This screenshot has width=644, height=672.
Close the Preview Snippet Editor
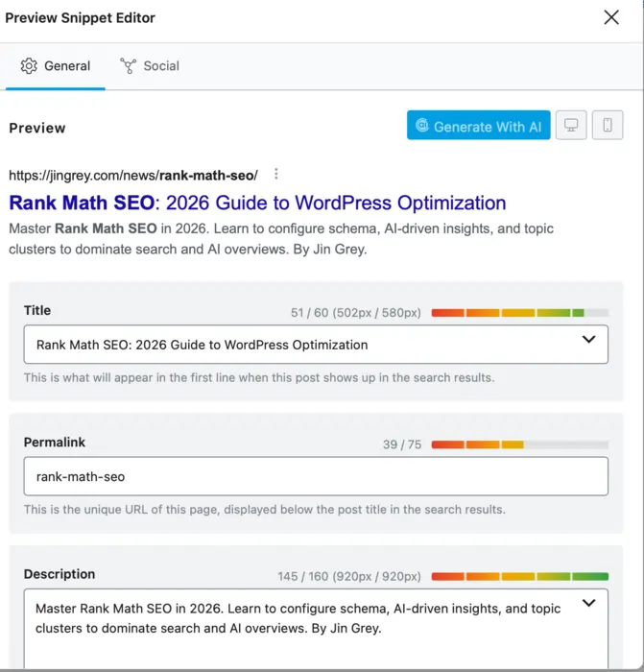pyautogui.click(x=611, y=17)
